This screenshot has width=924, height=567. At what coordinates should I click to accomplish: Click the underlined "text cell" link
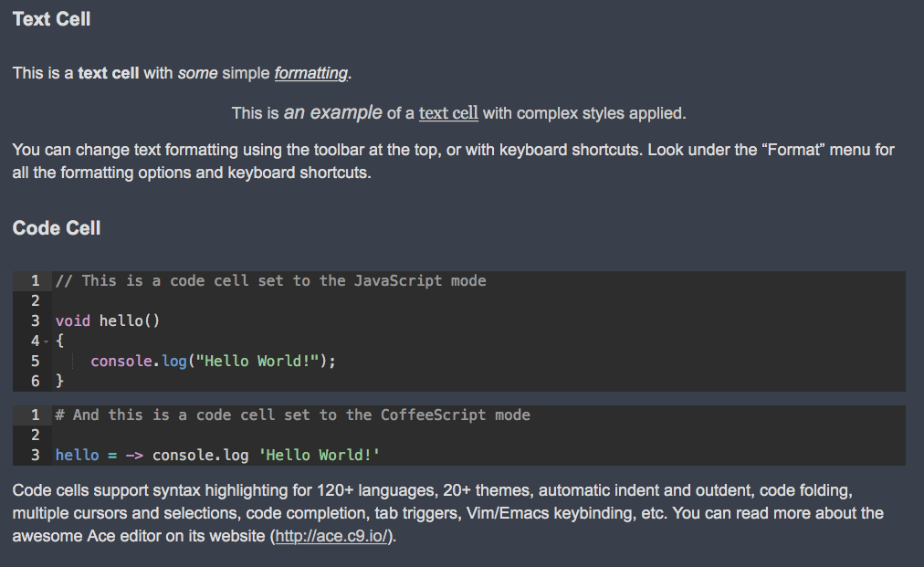point(448,113)
